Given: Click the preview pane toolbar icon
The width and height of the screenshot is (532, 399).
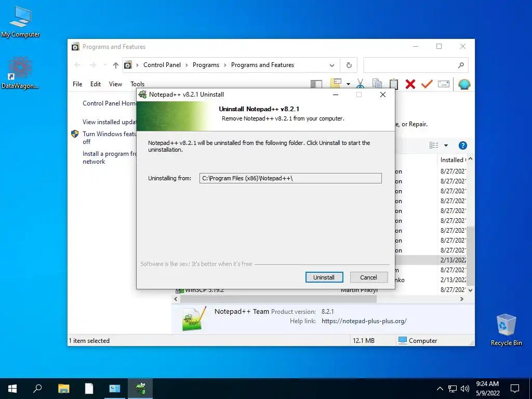Looking at the screenshot, I should [316, 84].
